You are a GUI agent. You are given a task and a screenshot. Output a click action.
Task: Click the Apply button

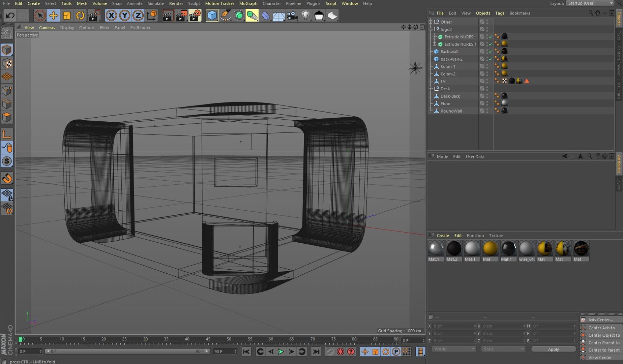coord(553,350)
